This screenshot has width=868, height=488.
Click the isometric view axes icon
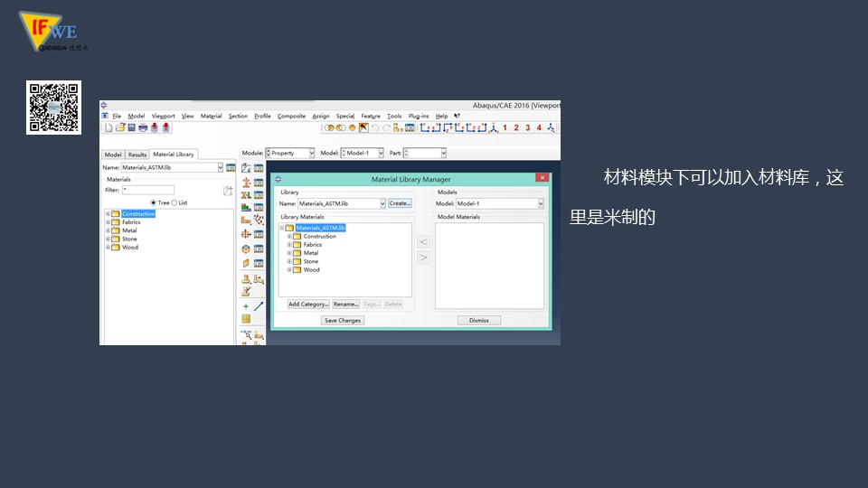tap(494, 127)
